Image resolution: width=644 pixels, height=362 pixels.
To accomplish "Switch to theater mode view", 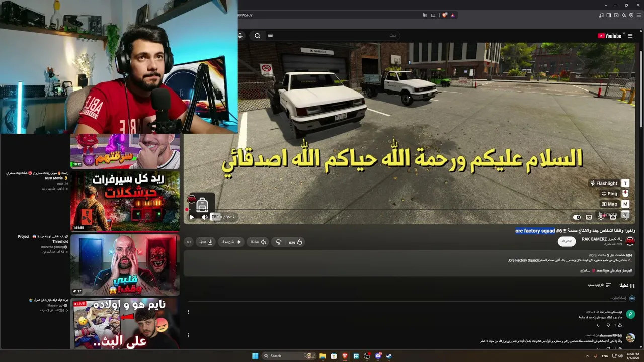I will coord(613,217).
